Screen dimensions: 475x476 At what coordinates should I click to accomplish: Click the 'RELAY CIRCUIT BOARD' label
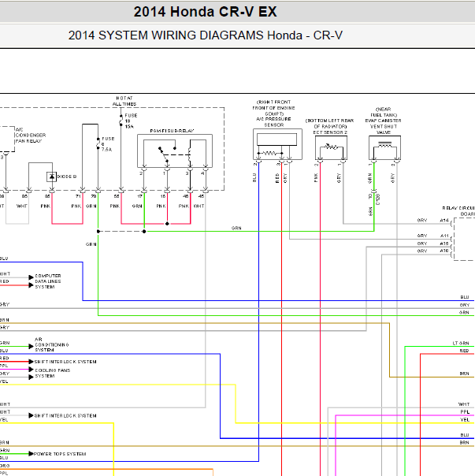459,211
